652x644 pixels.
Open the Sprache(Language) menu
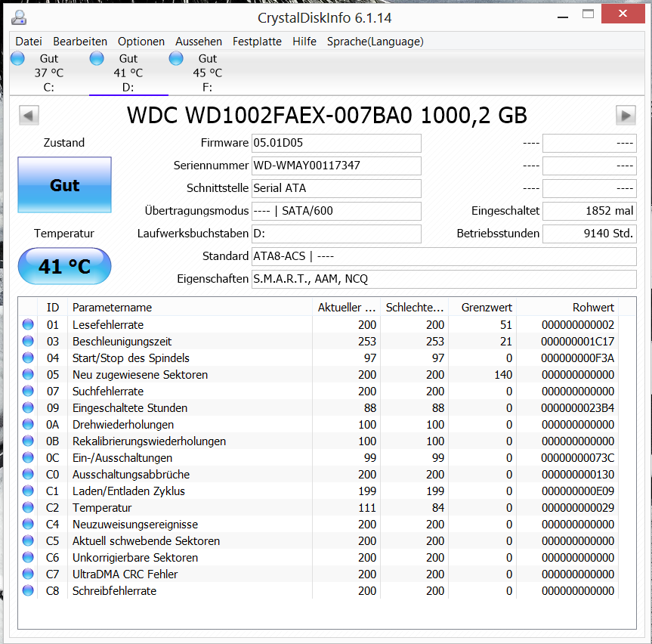(x=375, y=42)
